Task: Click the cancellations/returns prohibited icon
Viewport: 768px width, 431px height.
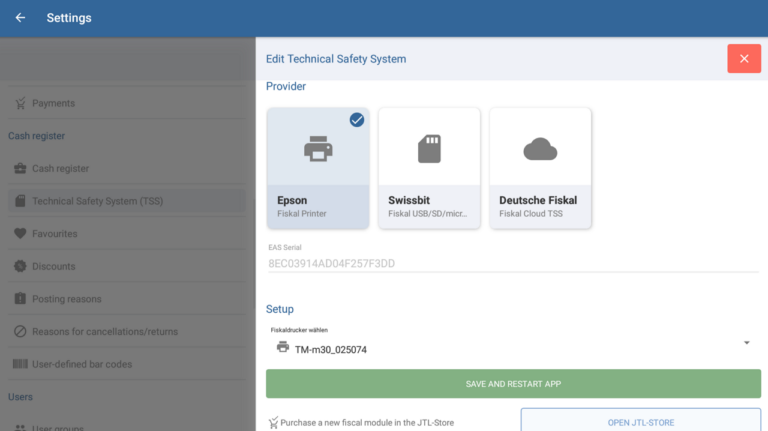Action: tap(20, 331)
